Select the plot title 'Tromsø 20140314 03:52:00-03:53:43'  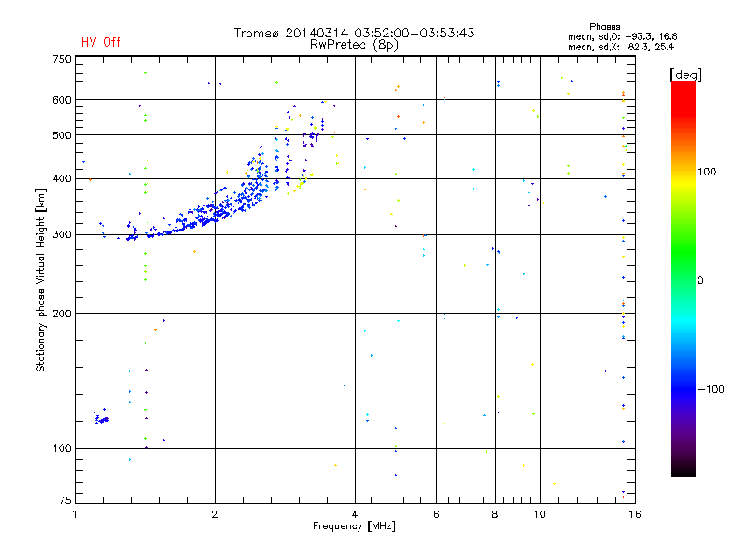pyautogui.click(x=354, y=33)
